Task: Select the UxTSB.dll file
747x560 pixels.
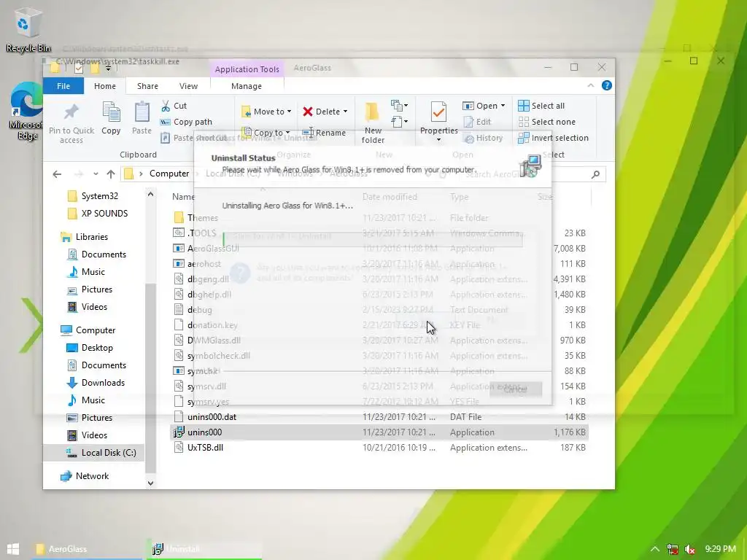Action: click(x=379, y=447)
